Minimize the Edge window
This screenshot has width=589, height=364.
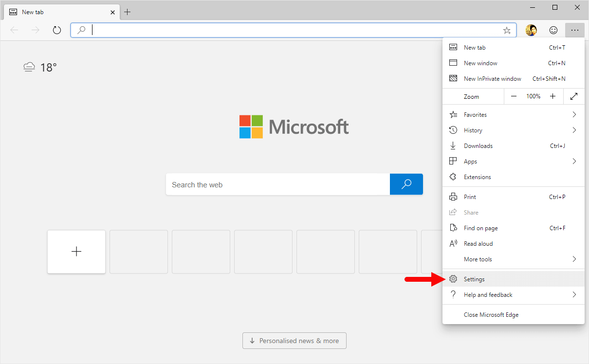(x=533, y=7)
